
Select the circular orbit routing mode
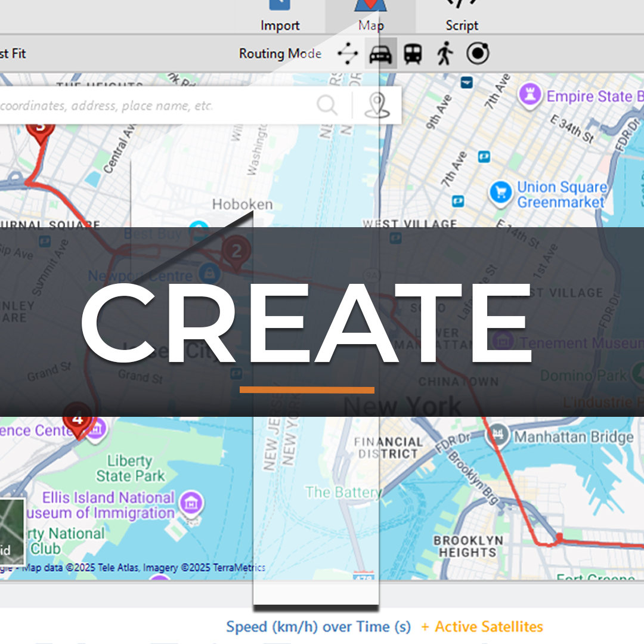[x=478, y=54]
